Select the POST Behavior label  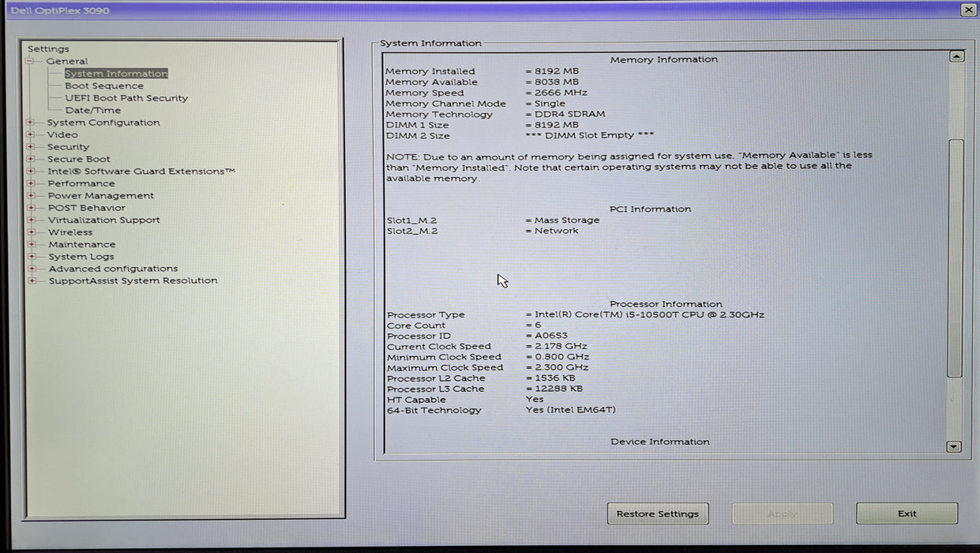click(x=86, y=208)
